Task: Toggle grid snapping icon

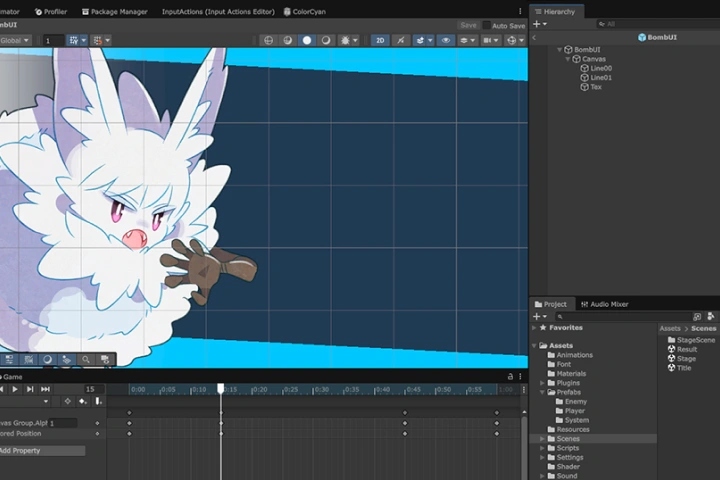Action: pos(73,40)
